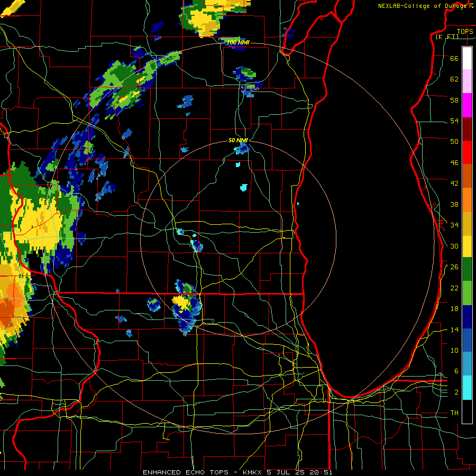Select the 50 NMI range ring label
Screen dimensions: 476x476
click(x=239, y=140)
